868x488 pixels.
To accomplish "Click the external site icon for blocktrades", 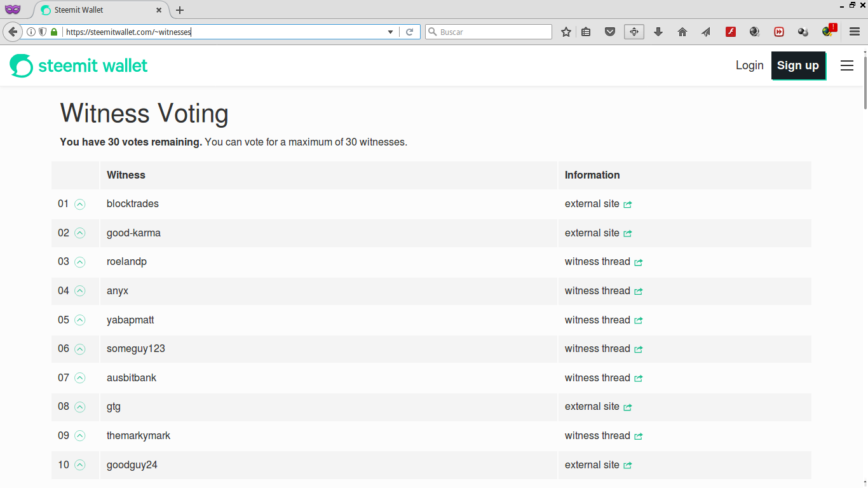I will pyautogui.click(x=628, y=205).
